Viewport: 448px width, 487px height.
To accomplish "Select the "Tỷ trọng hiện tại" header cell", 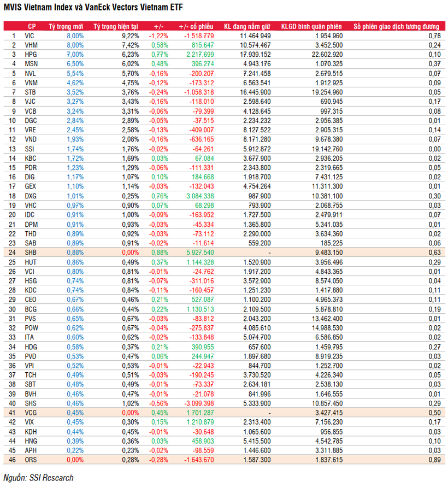I will 116,26.
